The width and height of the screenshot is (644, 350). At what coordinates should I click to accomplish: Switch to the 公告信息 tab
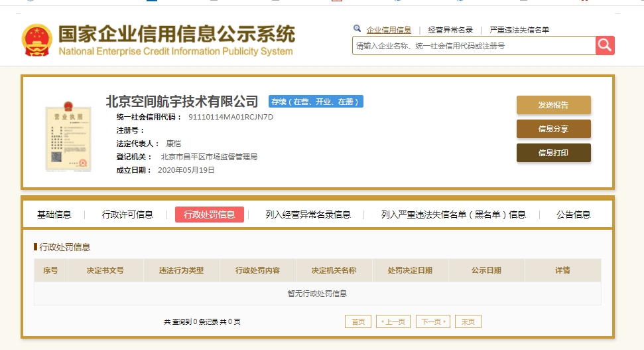[573, 215]
